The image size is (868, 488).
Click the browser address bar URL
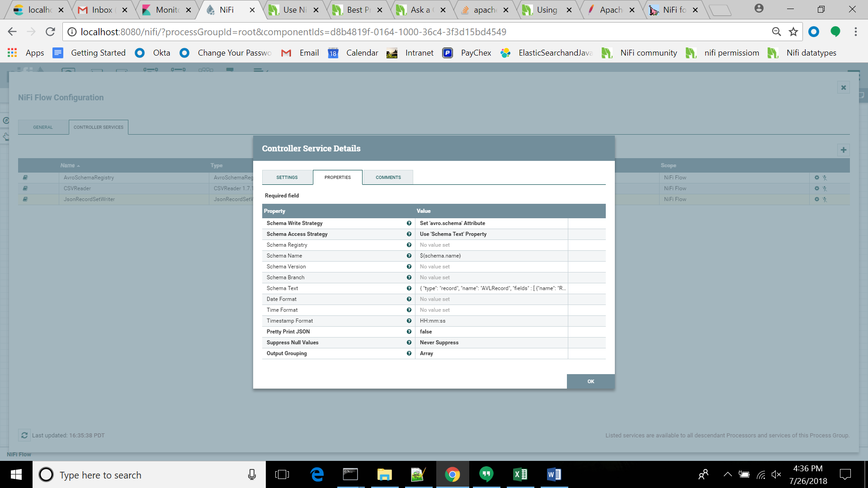point(293,32)
